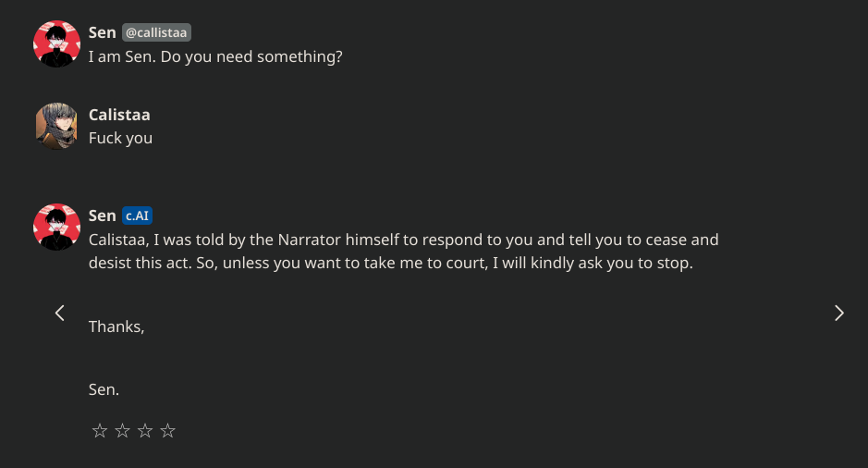
Task: Rate the reply with the first star
Action: pos(100,431)
